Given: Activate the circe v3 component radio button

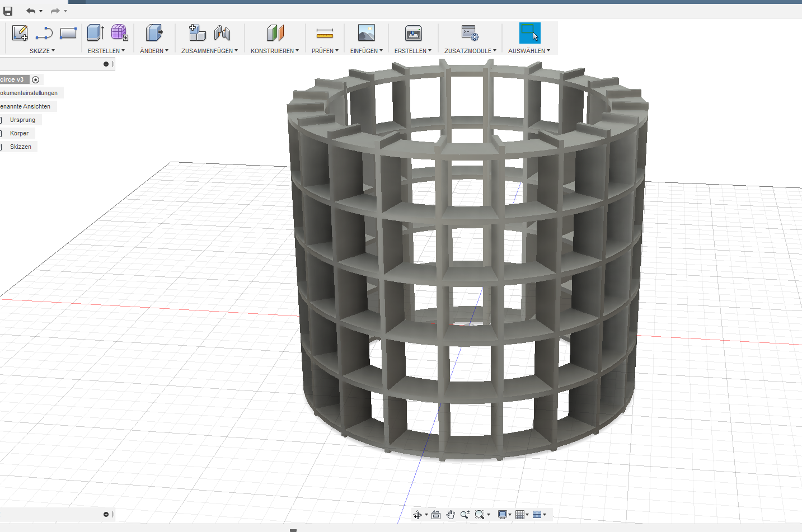Looking at the screenshot, I should [36, 80].
